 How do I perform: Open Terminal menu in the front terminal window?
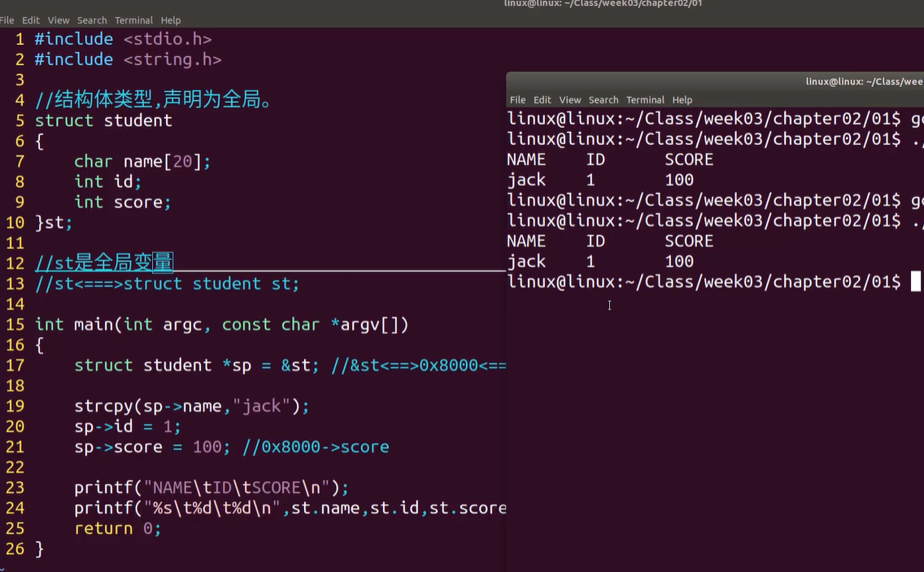point(645,99)
